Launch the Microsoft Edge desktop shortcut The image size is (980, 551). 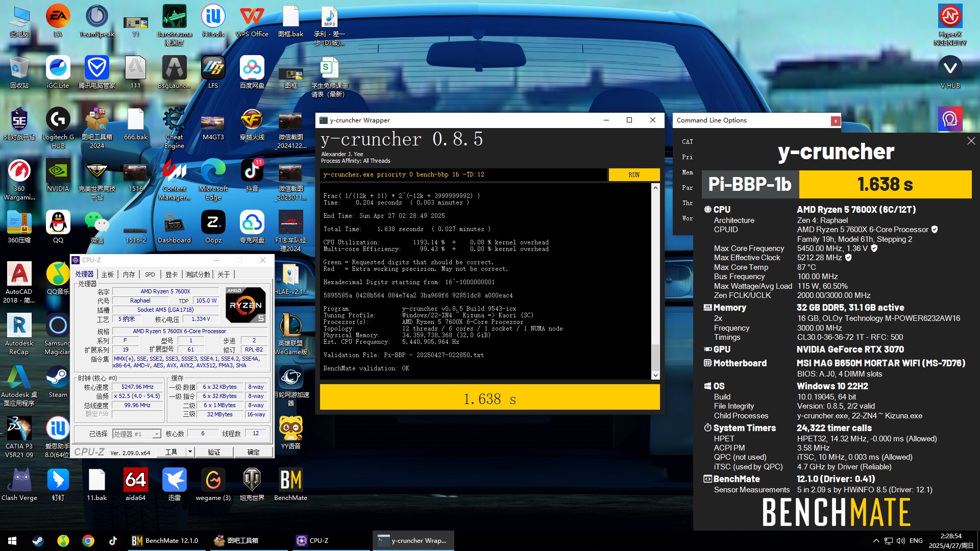tap(213, 180)
